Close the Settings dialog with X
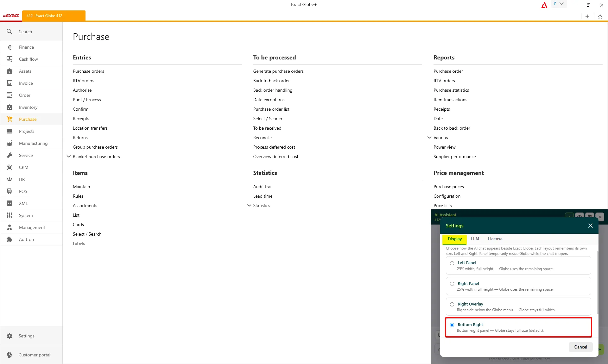This screenshot has width=608, height=364. coord(590,225)
